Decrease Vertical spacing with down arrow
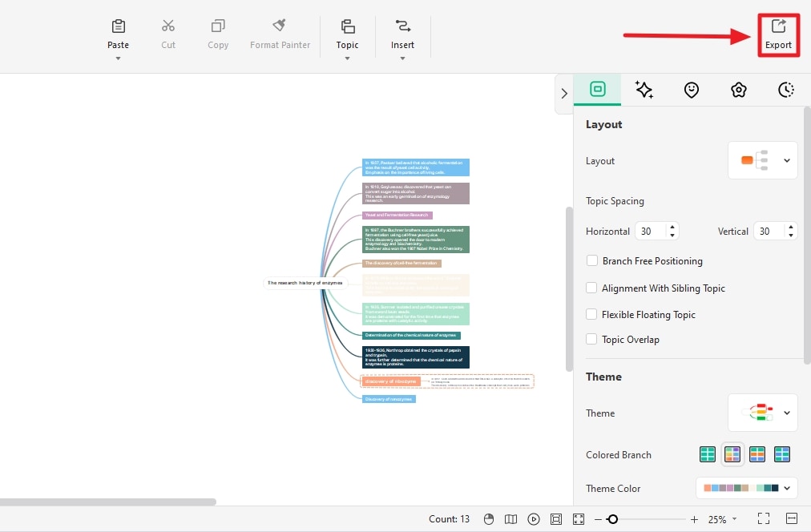The height and width of the screenshot is (532, 811). click(x=791, y=236)
